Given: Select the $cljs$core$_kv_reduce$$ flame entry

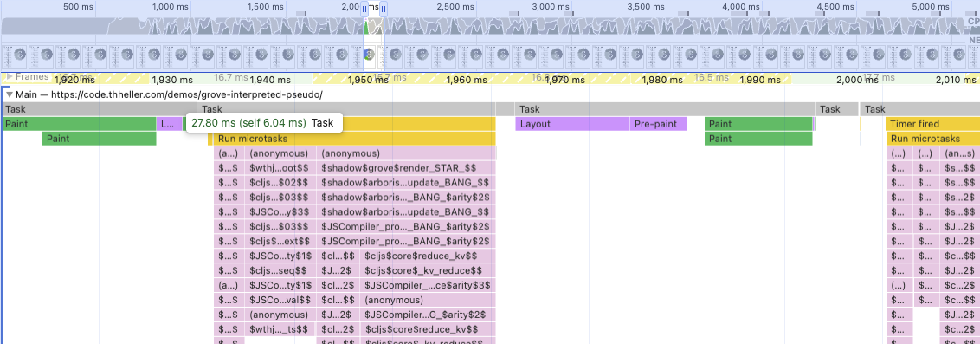Looking at the screenshot, I should click(x=429, y=271).
